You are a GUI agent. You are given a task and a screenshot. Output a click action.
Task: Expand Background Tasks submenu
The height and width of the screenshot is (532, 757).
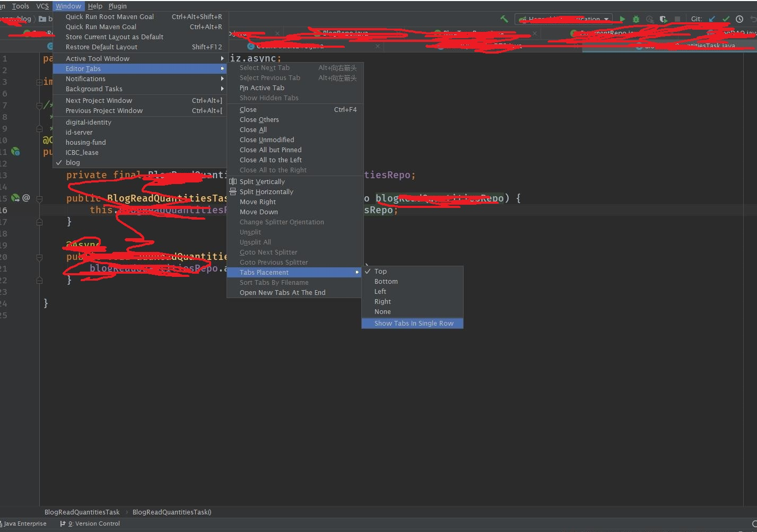(140, 89)
